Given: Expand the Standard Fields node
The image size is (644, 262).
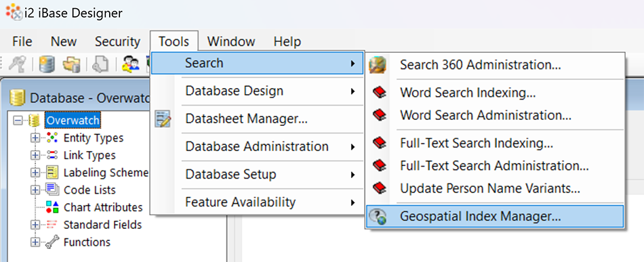Looking at the screenshot, I should [35, 225].
